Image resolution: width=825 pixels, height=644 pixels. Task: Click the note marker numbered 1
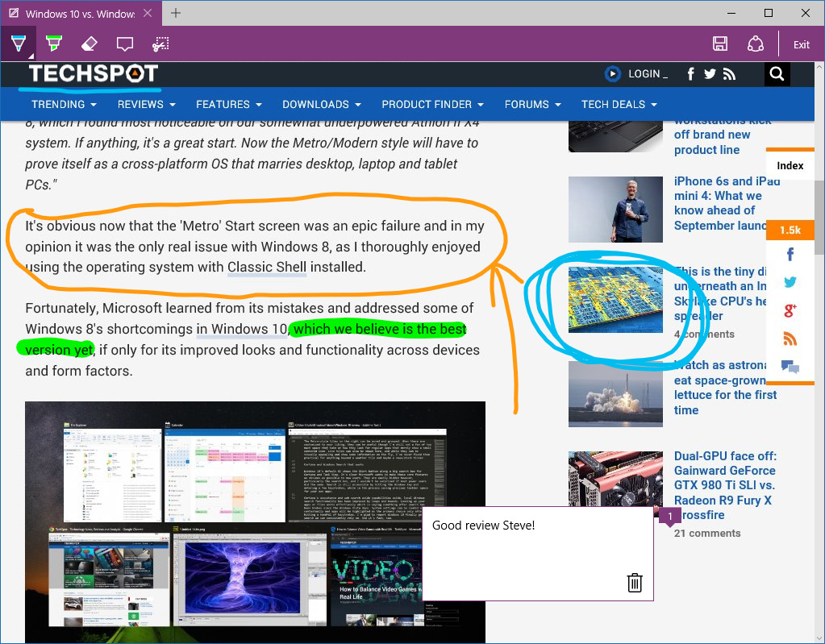[x=670, y=517]
